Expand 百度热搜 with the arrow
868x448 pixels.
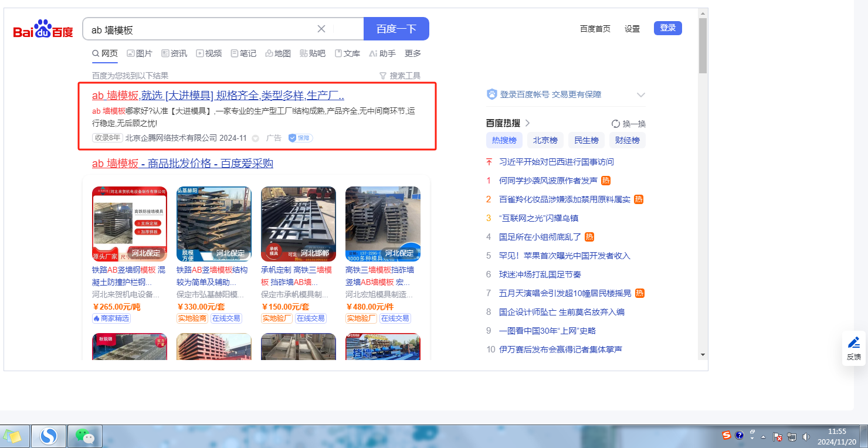click(527, 123)
